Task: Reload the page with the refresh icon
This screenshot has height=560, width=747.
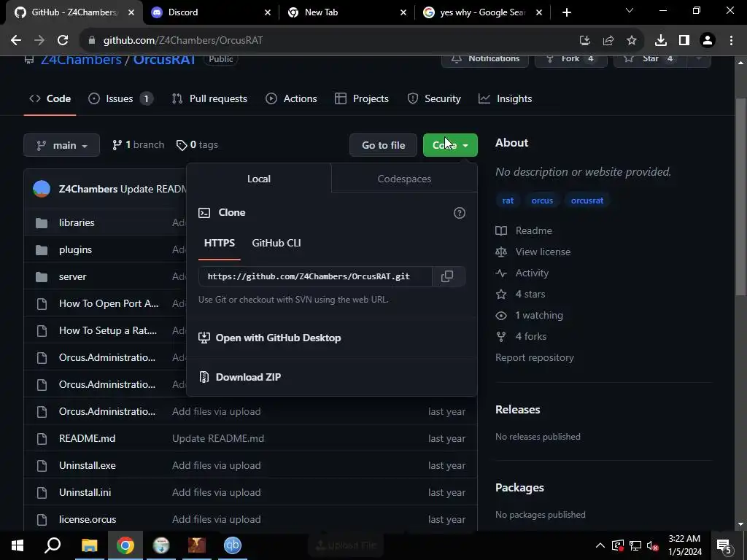Action: click(63, 41)
